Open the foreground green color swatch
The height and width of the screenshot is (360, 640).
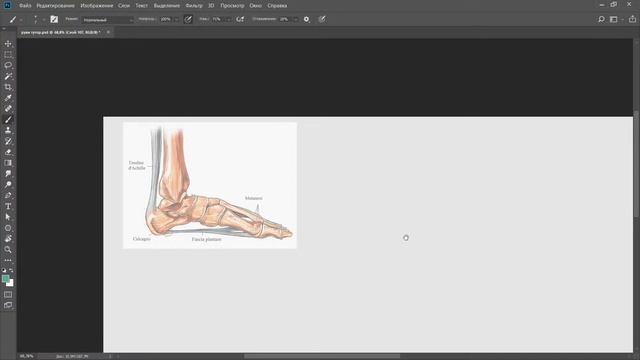click(5, 279)
